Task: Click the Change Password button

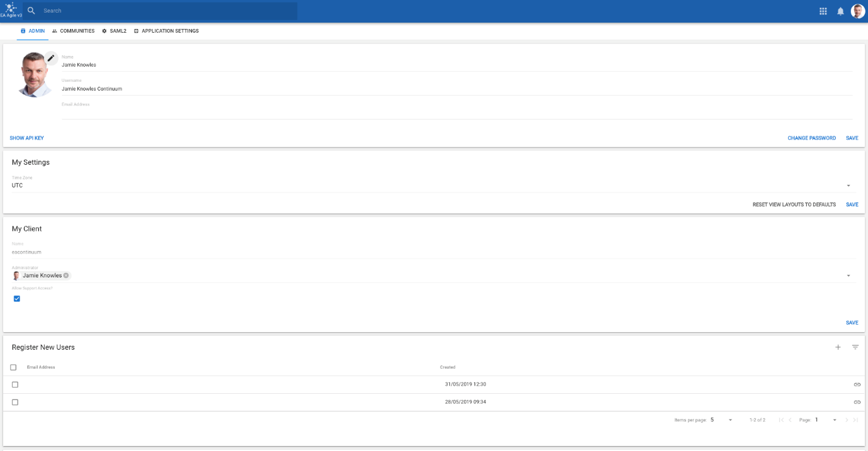Action: (812, 138)
